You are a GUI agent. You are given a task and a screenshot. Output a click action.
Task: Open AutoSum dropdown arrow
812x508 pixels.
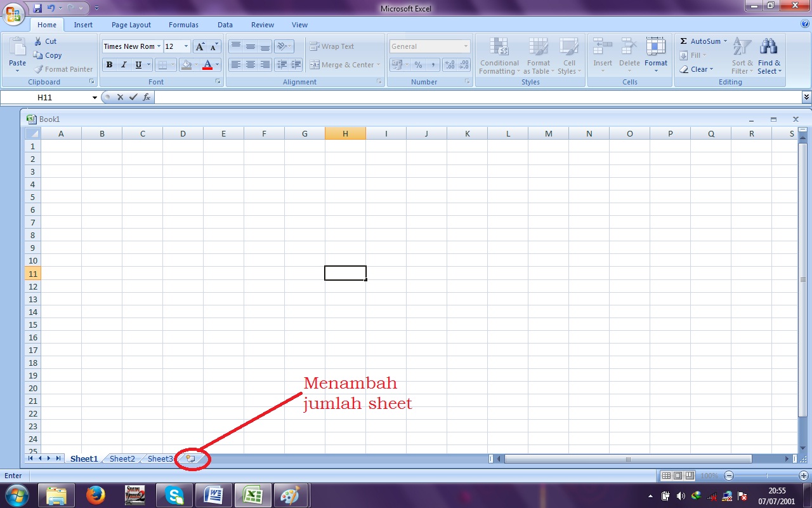pos(725,41)
